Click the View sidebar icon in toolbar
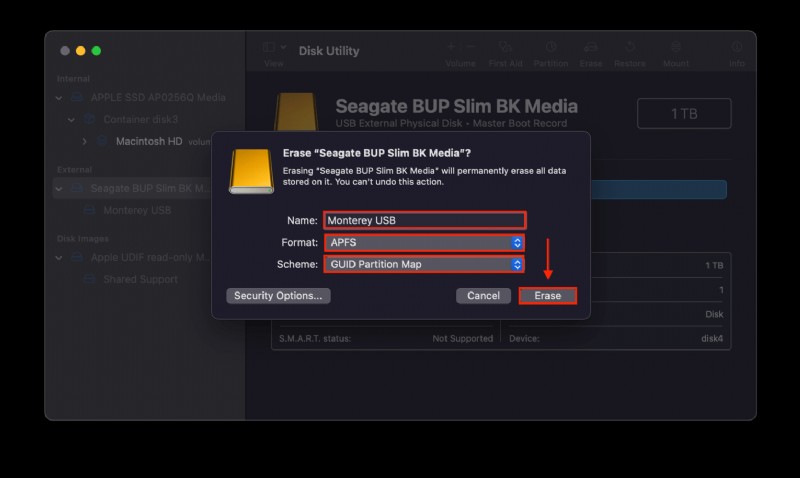 268,47
